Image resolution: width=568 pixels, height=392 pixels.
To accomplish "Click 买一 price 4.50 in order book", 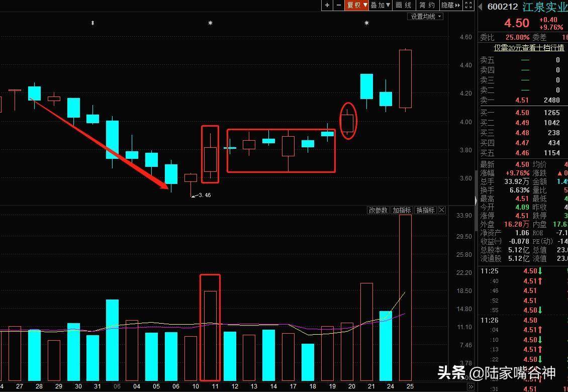I will [x=522, y=113].
